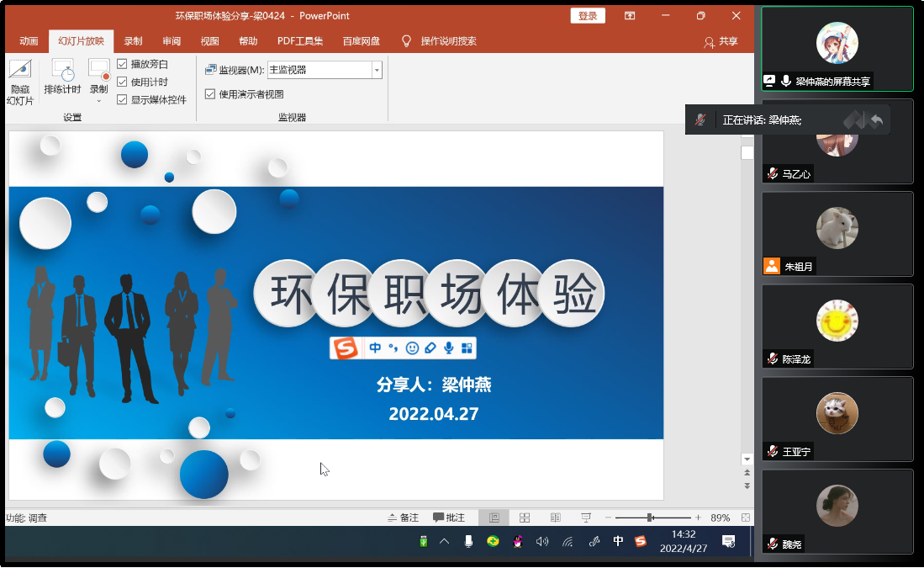924x568 pixels.
Task: Start Rehearse Timings (排练计时)
Action: click(62, 77)
